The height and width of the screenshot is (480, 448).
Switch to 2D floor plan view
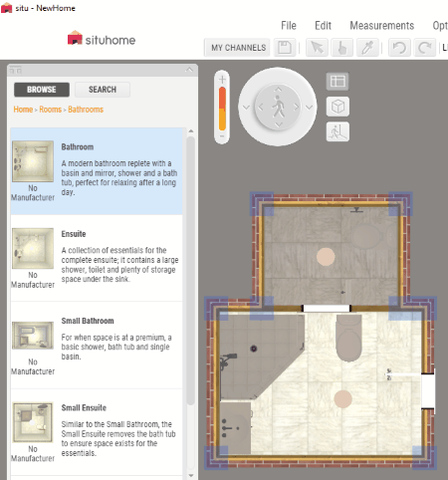coord(337,82)
